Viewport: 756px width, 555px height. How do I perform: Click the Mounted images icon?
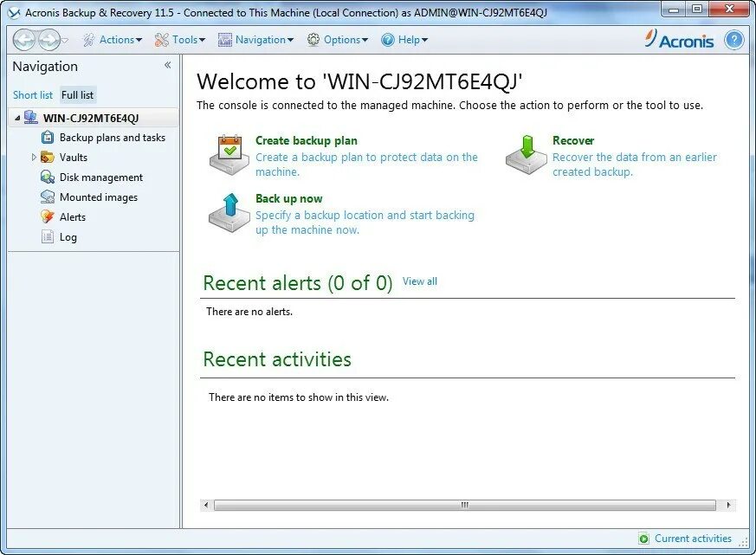click(48, 197)
